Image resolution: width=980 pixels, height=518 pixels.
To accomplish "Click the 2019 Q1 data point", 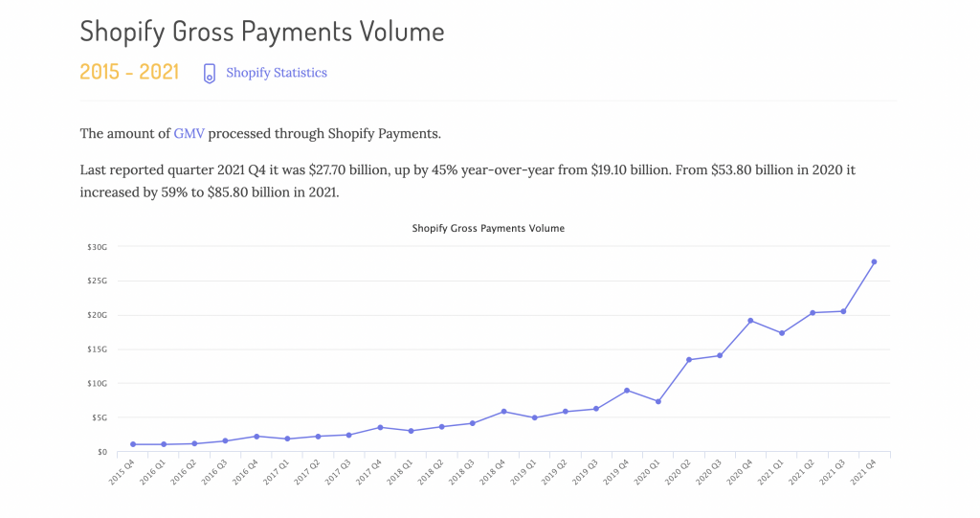I will (x=535, y=417).
